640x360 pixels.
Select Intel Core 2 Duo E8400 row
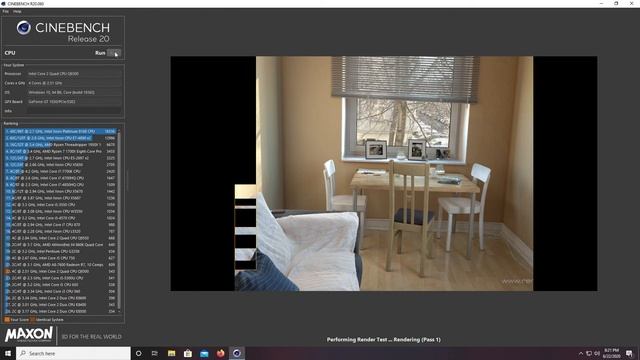tap(60, 305)
